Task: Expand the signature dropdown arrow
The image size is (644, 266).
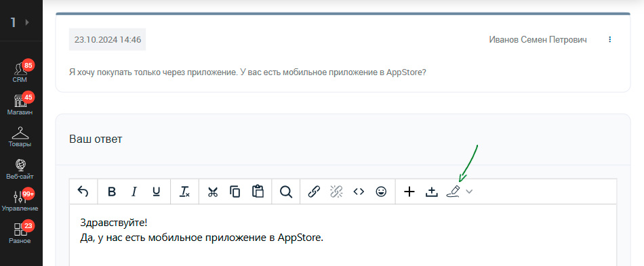Action: 470,192
